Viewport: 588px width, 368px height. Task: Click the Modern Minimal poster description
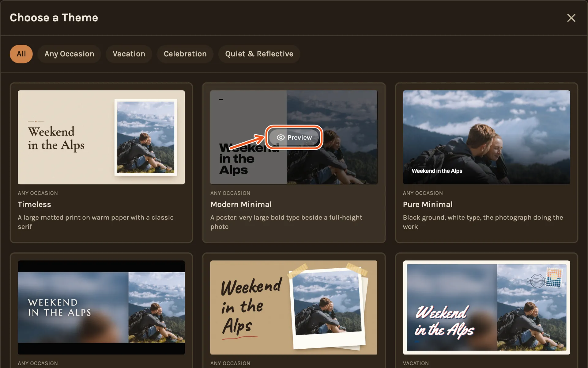[x=286, y=222]
